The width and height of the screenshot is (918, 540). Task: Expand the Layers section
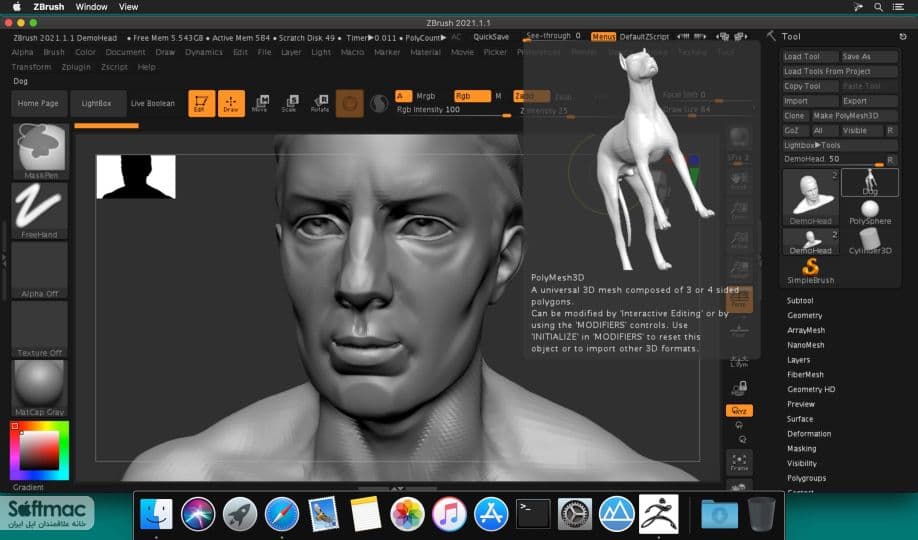(x=799, y=360)
